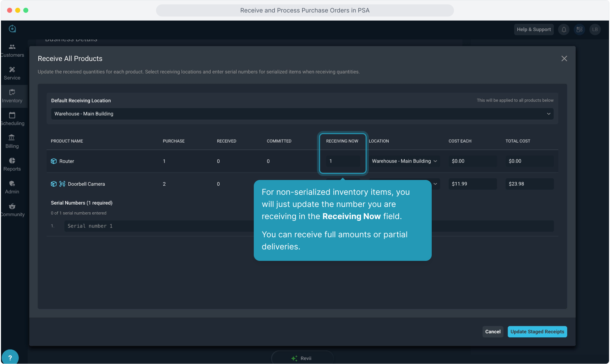Expand the Doorbell Camera location chevron
Screen dimensions: 610x364
[x=435, y=184]
